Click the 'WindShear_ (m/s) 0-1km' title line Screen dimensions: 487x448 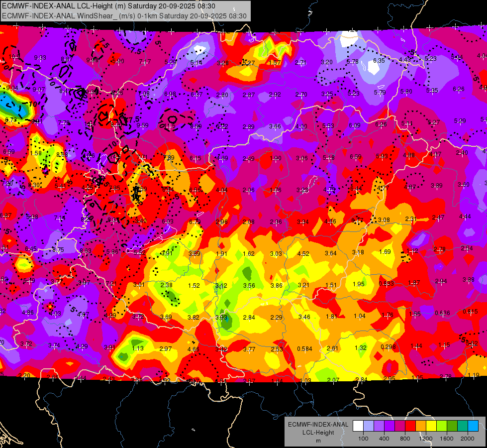(124, 16)
